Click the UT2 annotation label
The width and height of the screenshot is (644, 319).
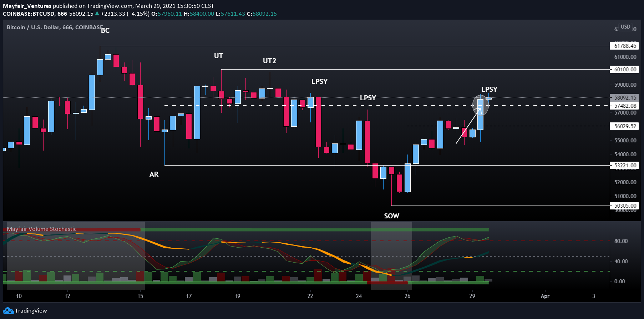[269, 61]
